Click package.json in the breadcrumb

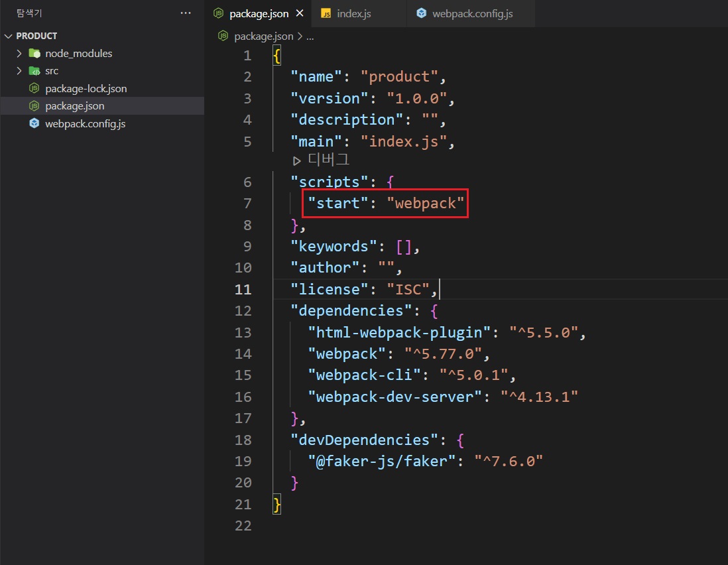coord(264,36)
